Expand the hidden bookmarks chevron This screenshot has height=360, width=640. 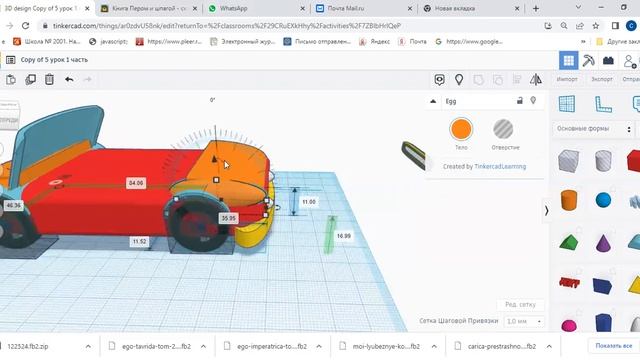tap(583, 42)
